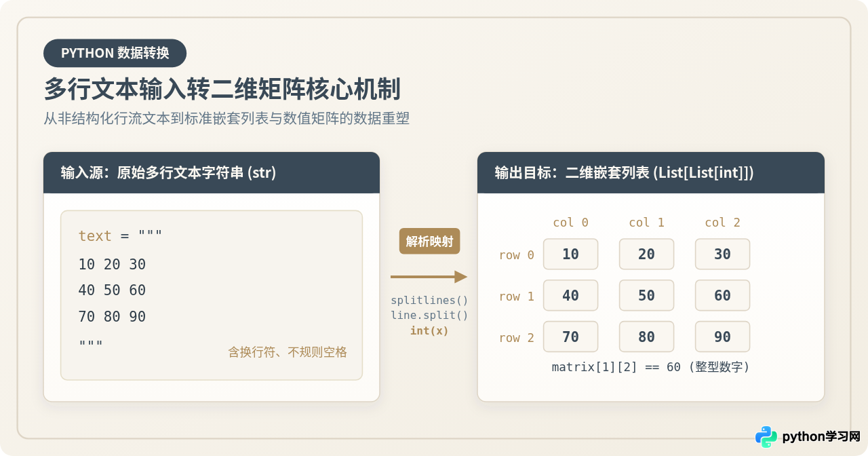Click the Python logo icon
The height and width of the screenshot is (456, 868).
766,437
